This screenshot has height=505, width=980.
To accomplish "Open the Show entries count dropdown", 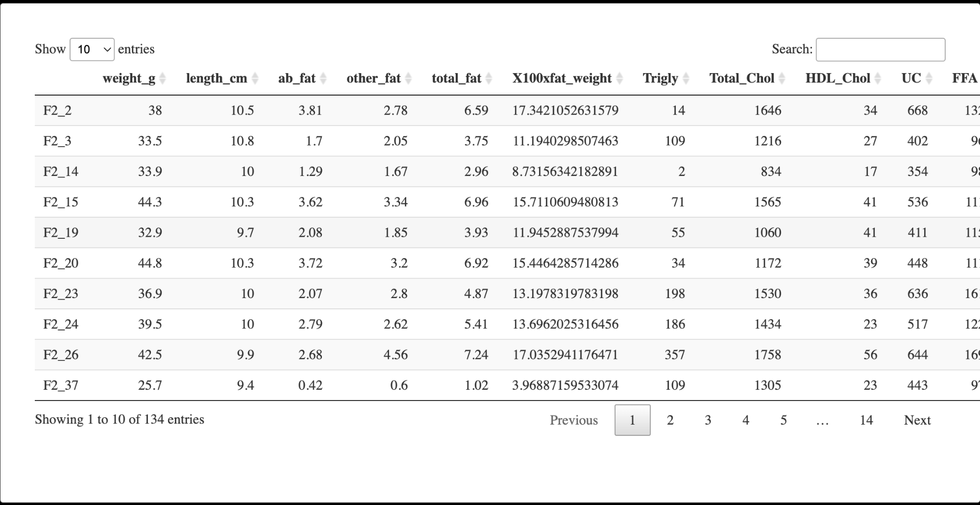I will click(92, 50).
